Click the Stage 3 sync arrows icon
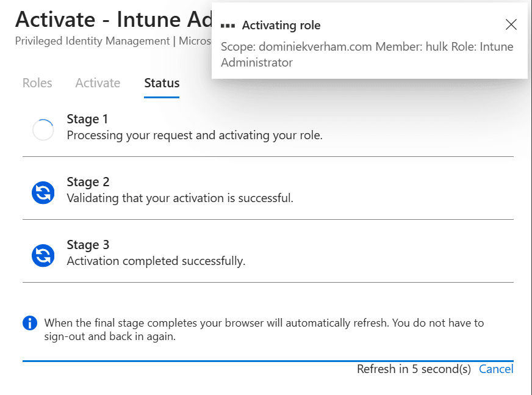 point(43,256)
